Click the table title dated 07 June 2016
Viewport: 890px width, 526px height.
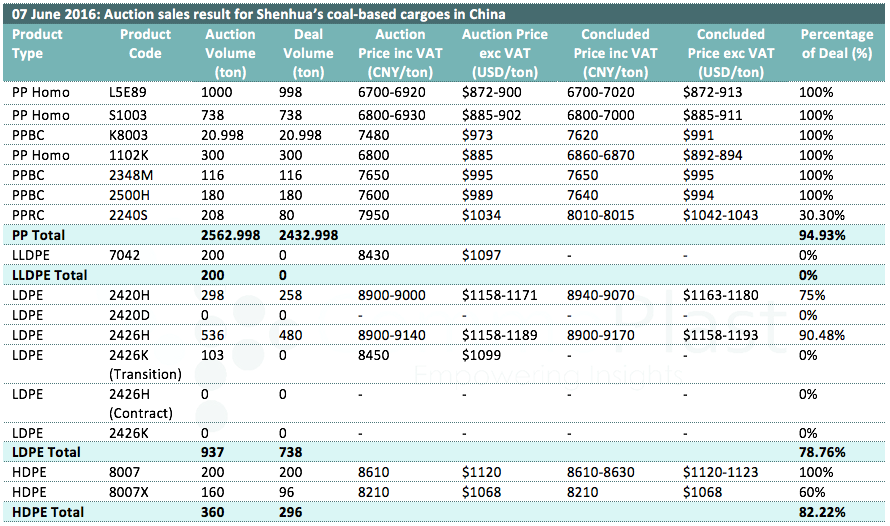pyautogui.click(x=256, y=14)
